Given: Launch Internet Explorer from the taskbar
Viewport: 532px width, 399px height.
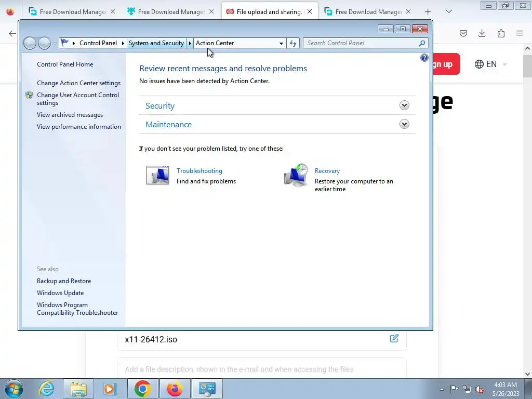Looking at the screenshot, I should pyautogui.click(x=46, y=389).
